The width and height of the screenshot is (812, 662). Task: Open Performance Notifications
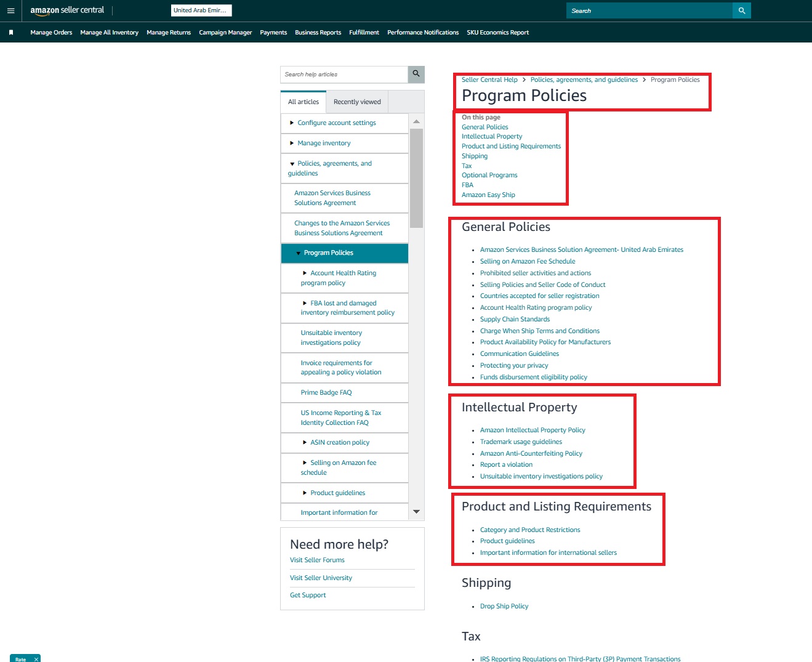click(x=423, y=33)
